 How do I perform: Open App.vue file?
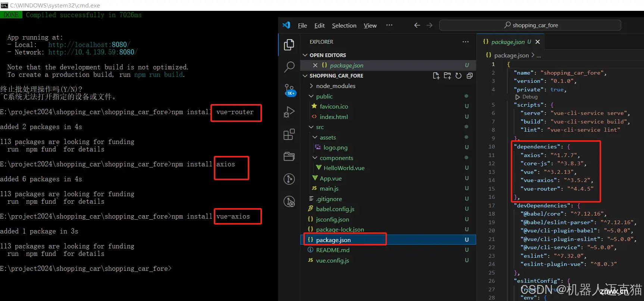click(x=331, y=178)
